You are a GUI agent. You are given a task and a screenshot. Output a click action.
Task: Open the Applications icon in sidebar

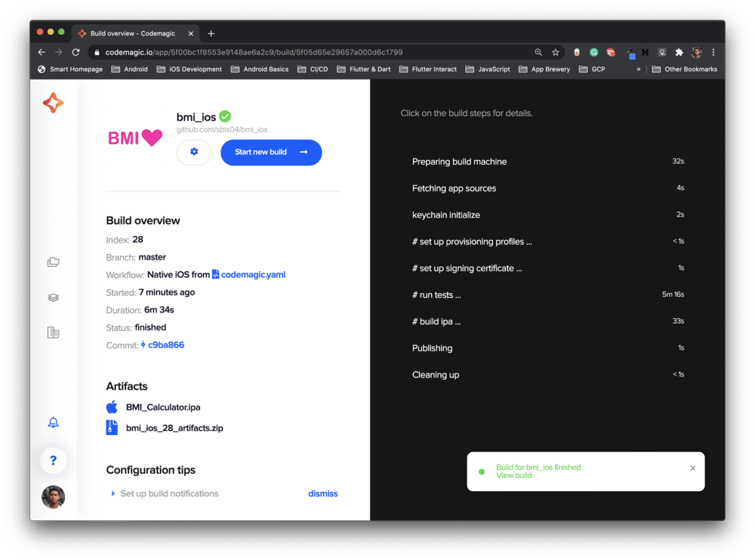tap(53, 262)
